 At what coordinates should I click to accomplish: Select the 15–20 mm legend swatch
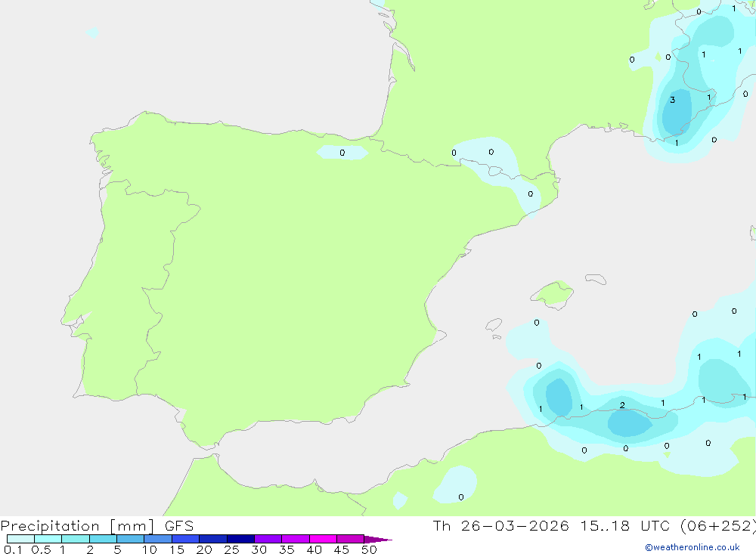point(185,539)
